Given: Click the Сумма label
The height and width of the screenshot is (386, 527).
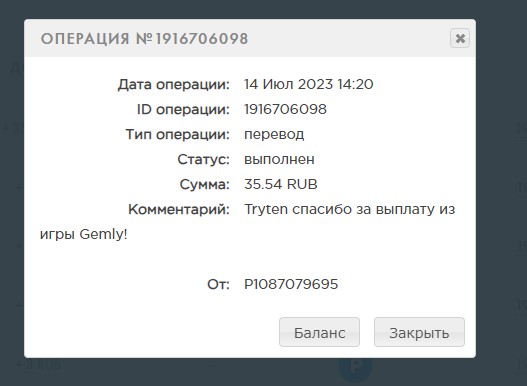Looking at the screenshot, I should coord(204,184).
